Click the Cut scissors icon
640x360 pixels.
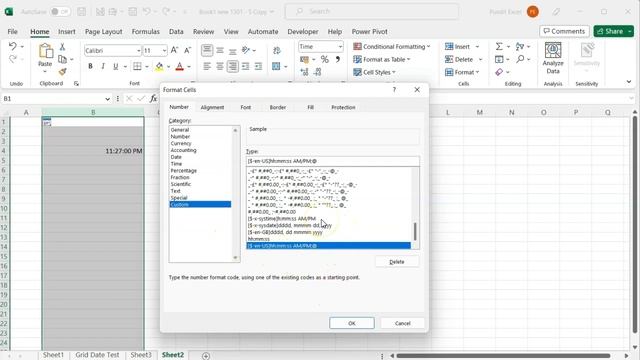pyautogui.click(x=62, y=47)
